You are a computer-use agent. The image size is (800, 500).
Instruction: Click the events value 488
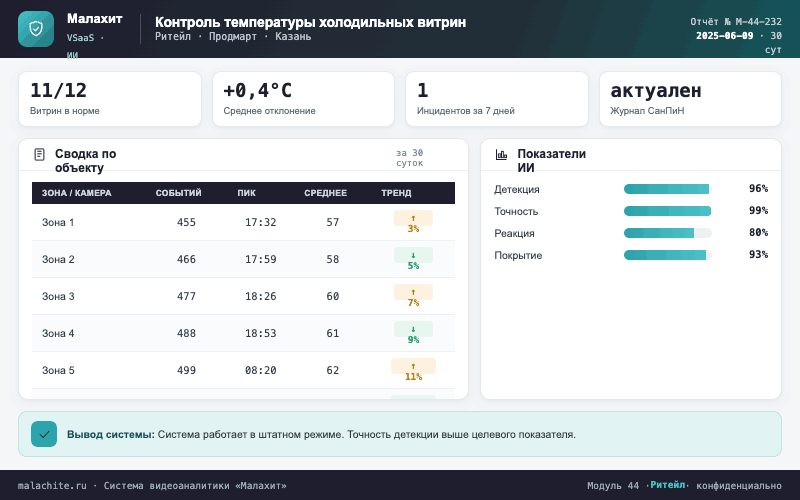click(x=186, y=333)
